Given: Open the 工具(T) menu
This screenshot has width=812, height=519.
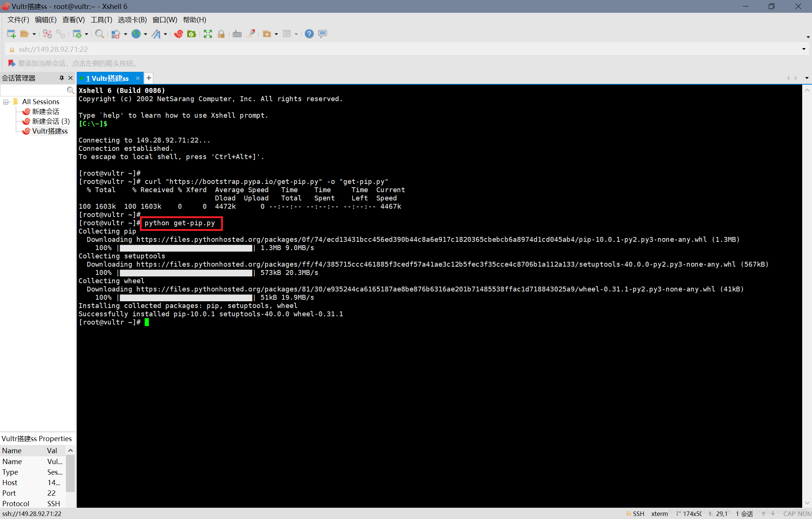Looking at the screenshot, I should (101, 20).
